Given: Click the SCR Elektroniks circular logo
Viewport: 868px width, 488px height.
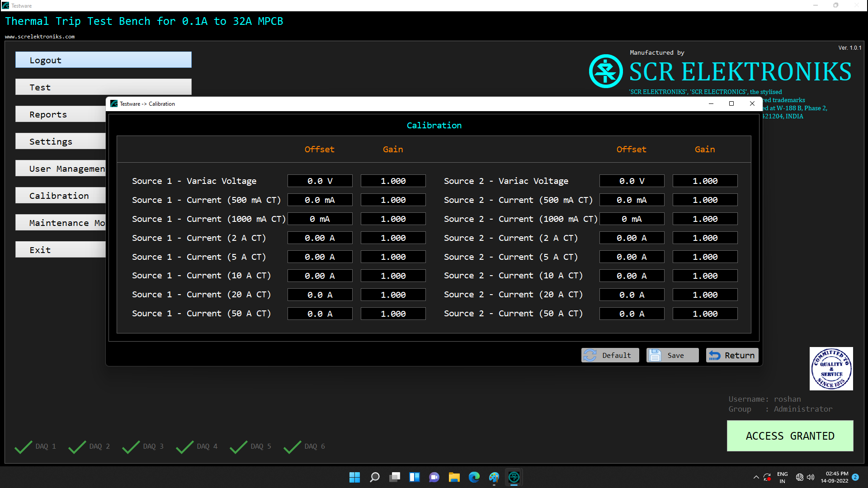Looking at the screenshot, I should coord(606,71).
